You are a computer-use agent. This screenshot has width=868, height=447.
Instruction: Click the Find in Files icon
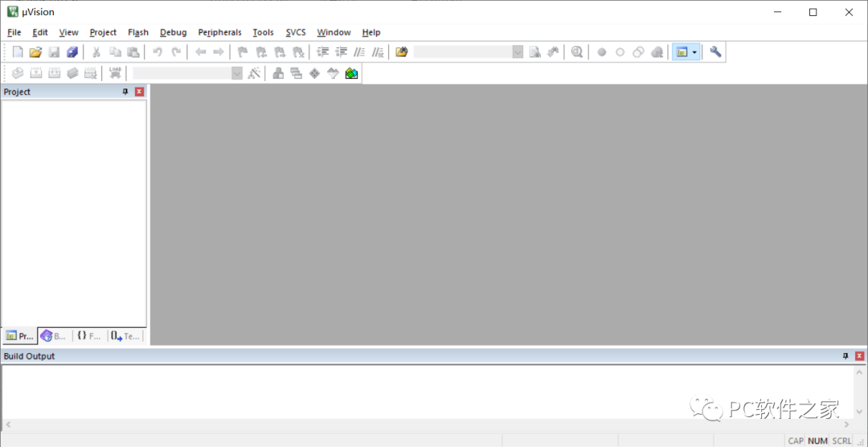pos(402,52)
